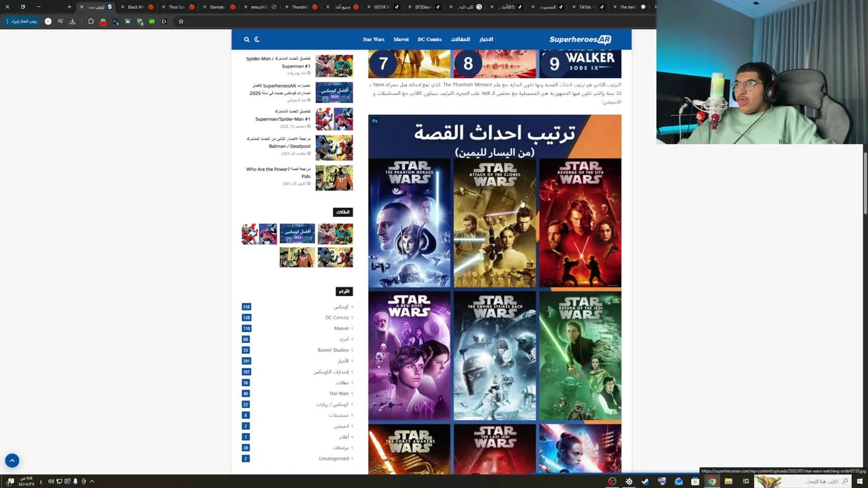Click the Power Pals article thumbnail

pyautogui.click(x=334, y=178)
